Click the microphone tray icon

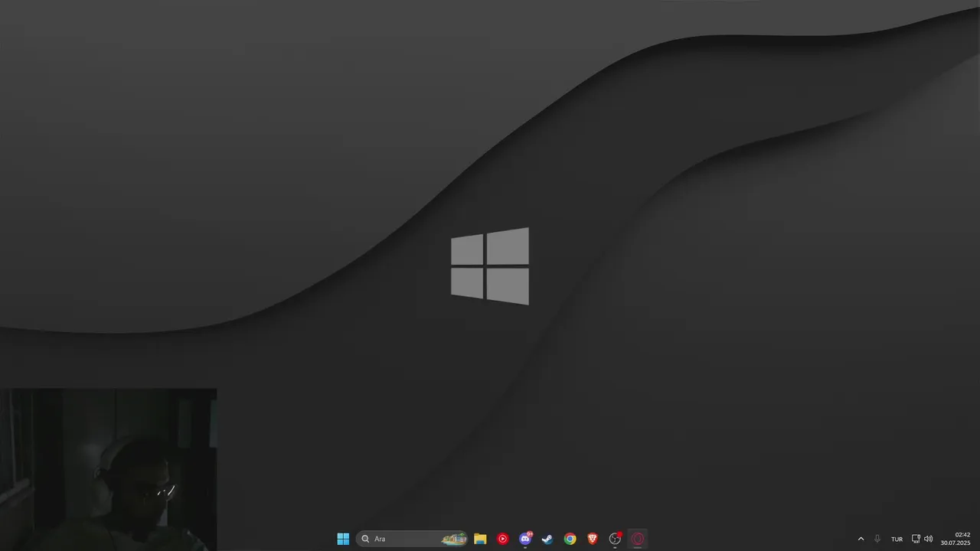(877, 539)
